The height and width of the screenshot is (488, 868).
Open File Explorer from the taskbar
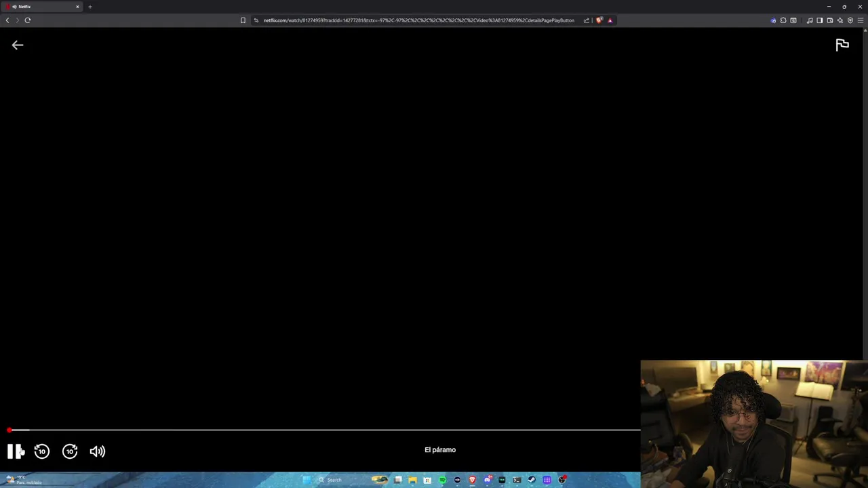[x=412, y=480]
